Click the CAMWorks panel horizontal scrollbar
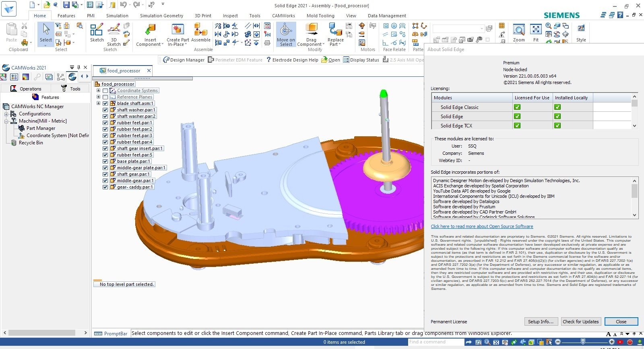 tap(42, 333)
